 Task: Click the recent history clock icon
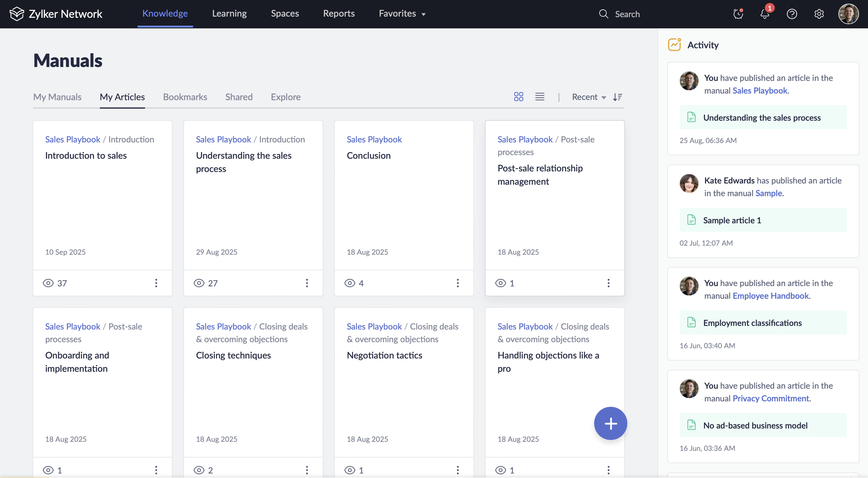click(x=738, y=14)
